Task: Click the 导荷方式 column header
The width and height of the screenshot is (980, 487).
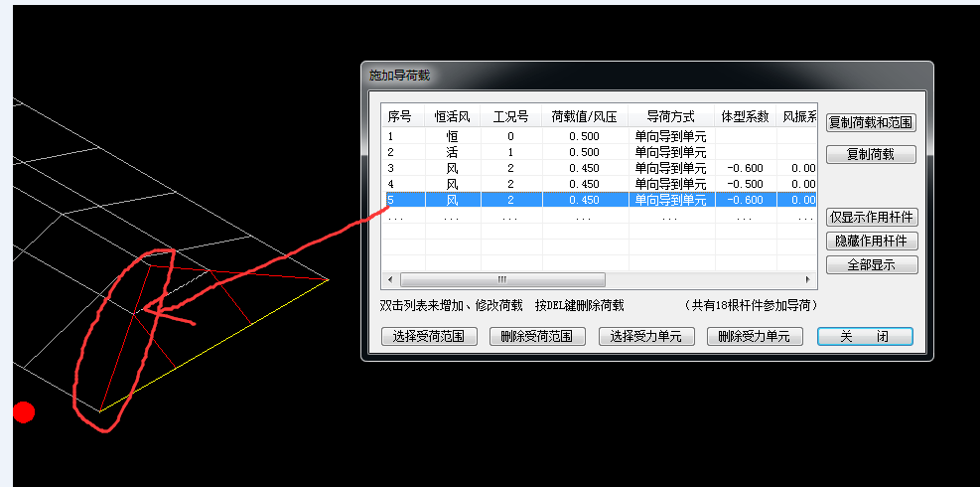Action: click(x=672, y=116)
